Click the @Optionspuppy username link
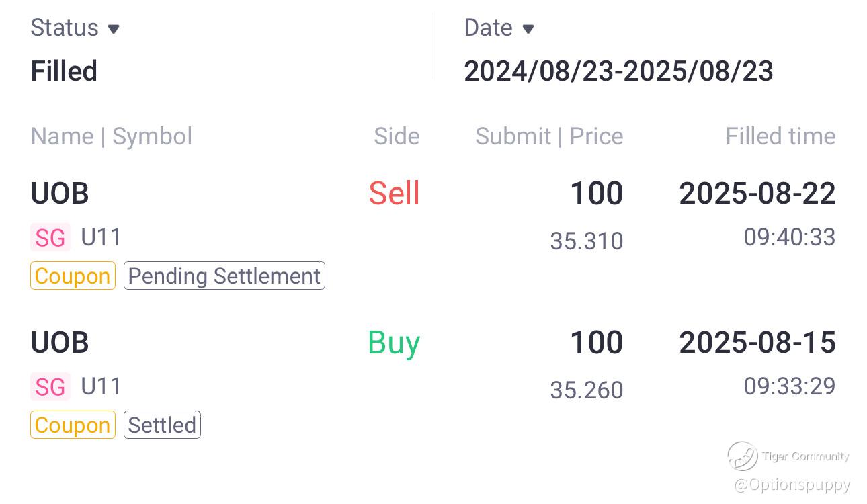The height and width of the screenshot is (504, 867). click(792, 485)
